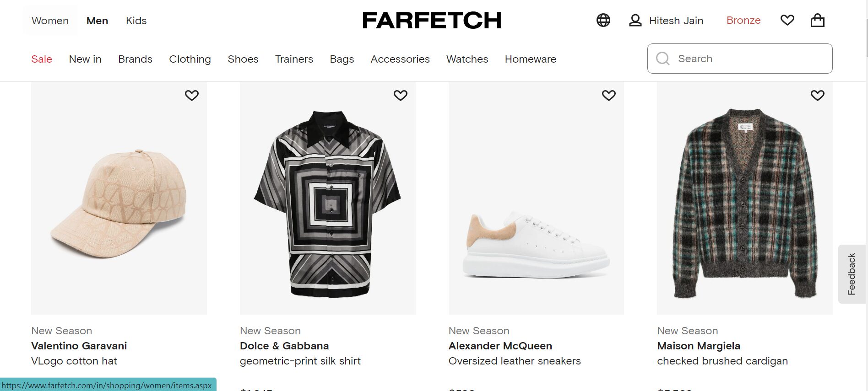Open the Accessories category

click(x=400, y=59)
